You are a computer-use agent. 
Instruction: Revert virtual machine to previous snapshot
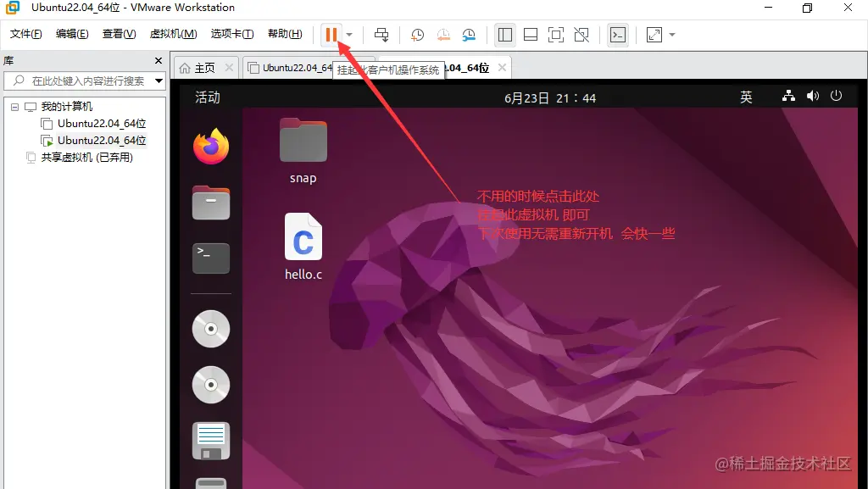[x=443, y=35]
